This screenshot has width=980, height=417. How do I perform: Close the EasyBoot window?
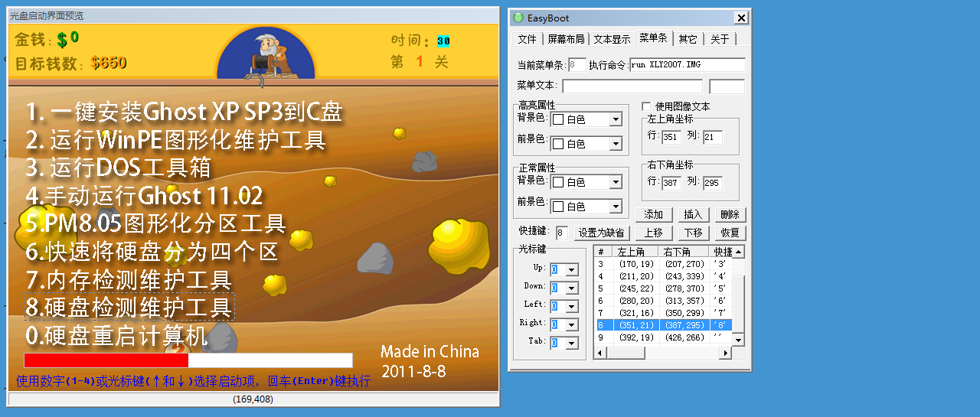pyautogui.click(x=741, y=18)
